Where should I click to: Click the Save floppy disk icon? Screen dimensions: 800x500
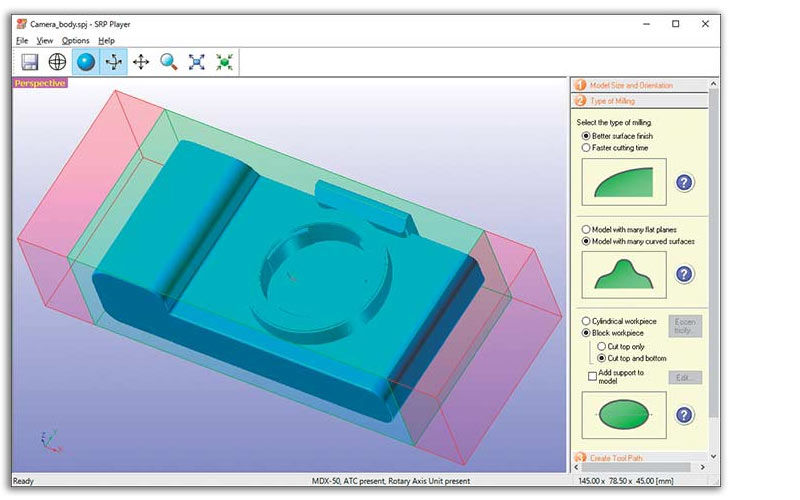(x=29, y=62)
